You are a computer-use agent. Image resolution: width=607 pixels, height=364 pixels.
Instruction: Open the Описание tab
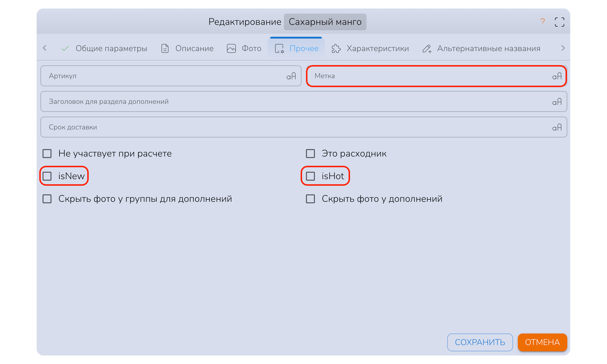(187, 48)
